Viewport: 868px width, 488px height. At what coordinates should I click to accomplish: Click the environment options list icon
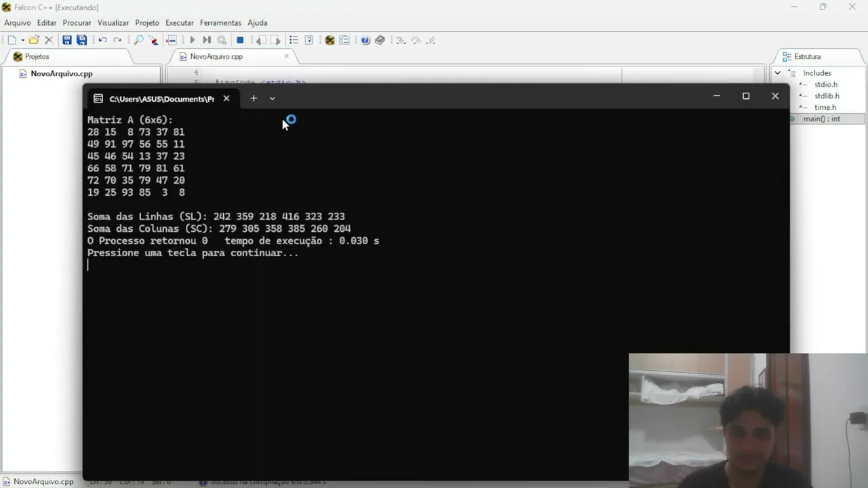coord(344,40)
